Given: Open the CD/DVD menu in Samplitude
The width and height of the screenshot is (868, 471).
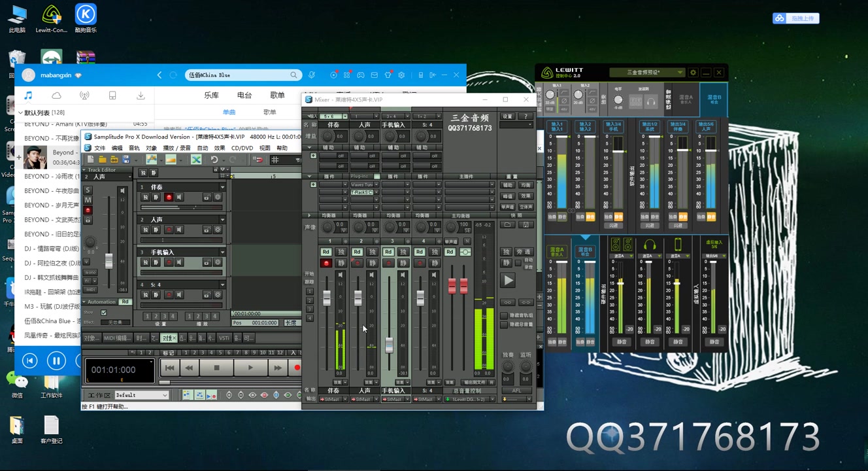Looking at the screenshot, I should click(x=242, y=148).
